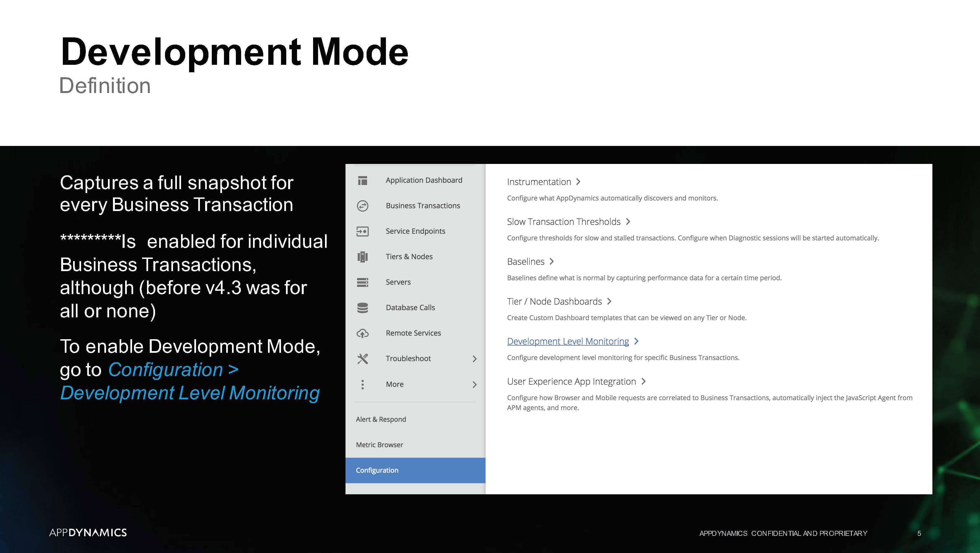Open Service Endpoints menu item
This screenshot has height=553, width=980.
point(415,231)
